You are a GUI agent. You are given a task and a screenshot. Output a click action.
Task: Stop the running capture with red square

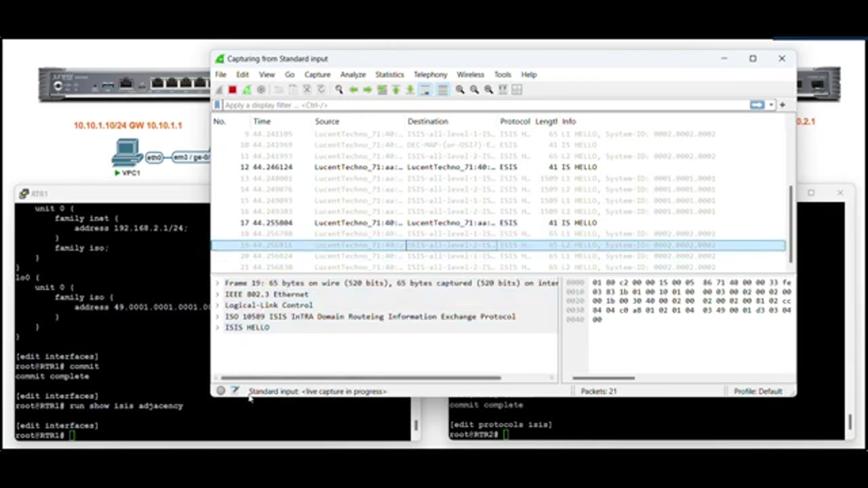[x=233, y=89]
